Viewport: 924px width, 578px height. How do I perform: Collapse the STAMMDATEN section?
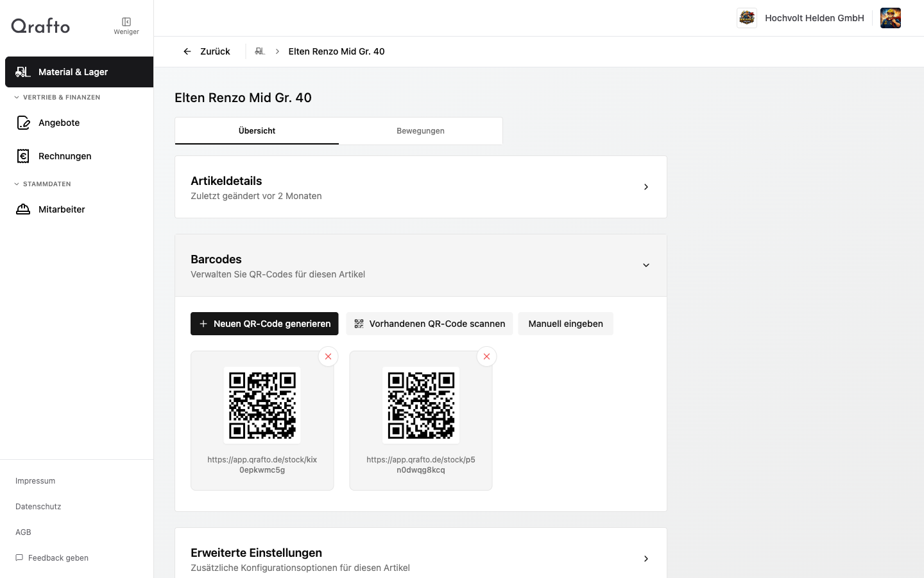tap(15, 184)
